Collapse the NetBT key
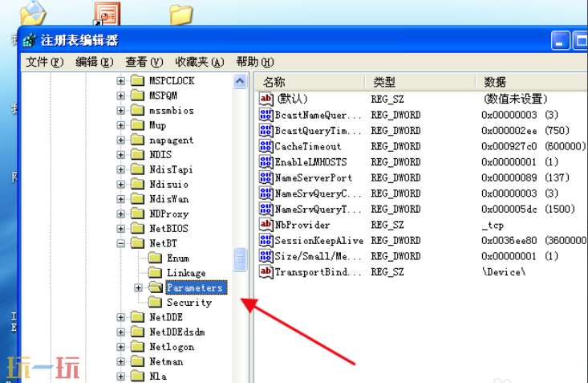The width and height of the screenshot is (588, 383). pos(121,243)
